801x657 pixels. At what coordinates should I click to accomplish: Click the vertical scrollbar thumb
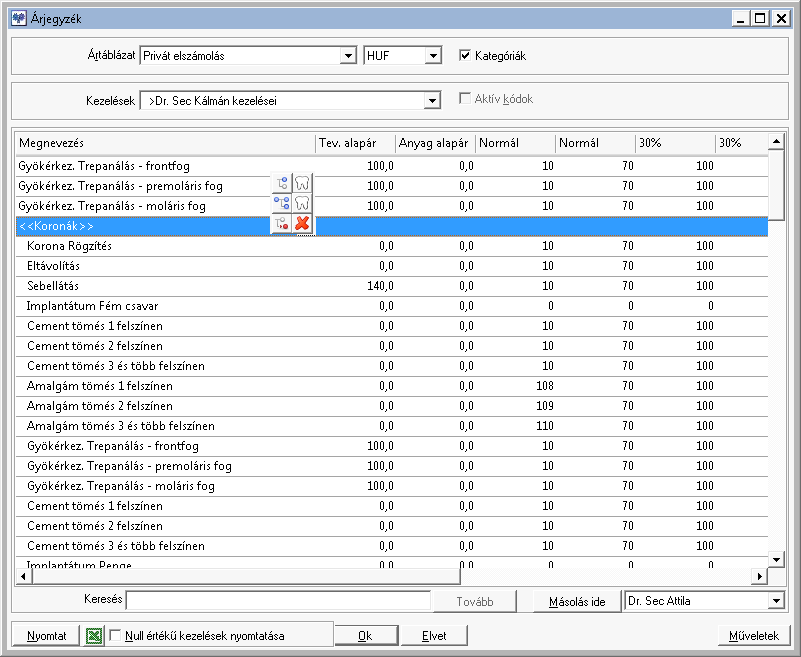click(x=776, y=185)
